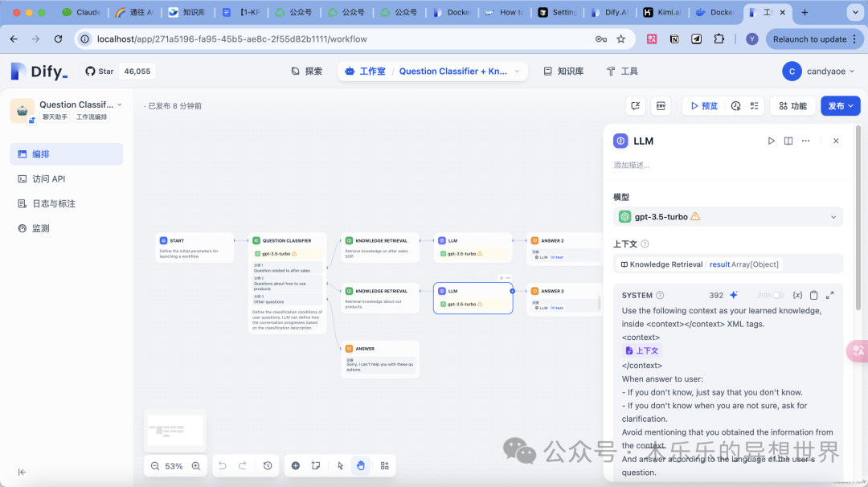Copy the SYSTEM prompt with clipboard icon
Image resolution: width=868 pixels, height=487 pixels.
click(x=813, y=295)
